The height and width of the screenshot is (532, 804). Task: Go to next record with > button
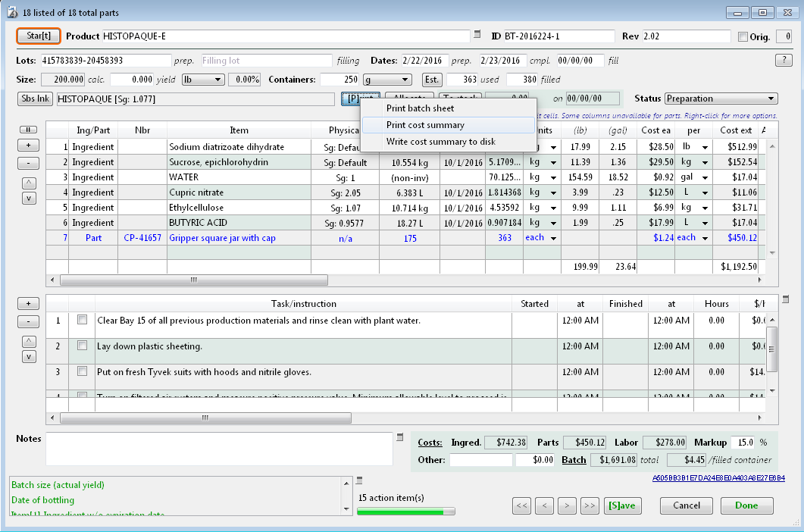pyautogui.click(x=567, y=505)
